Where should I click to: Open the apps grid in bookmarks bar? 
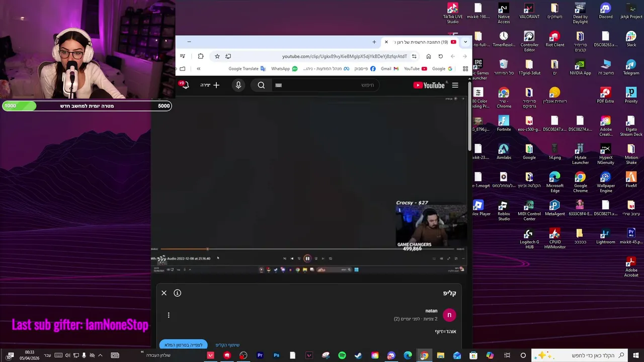pyautogui.click(x=465, y=69)
